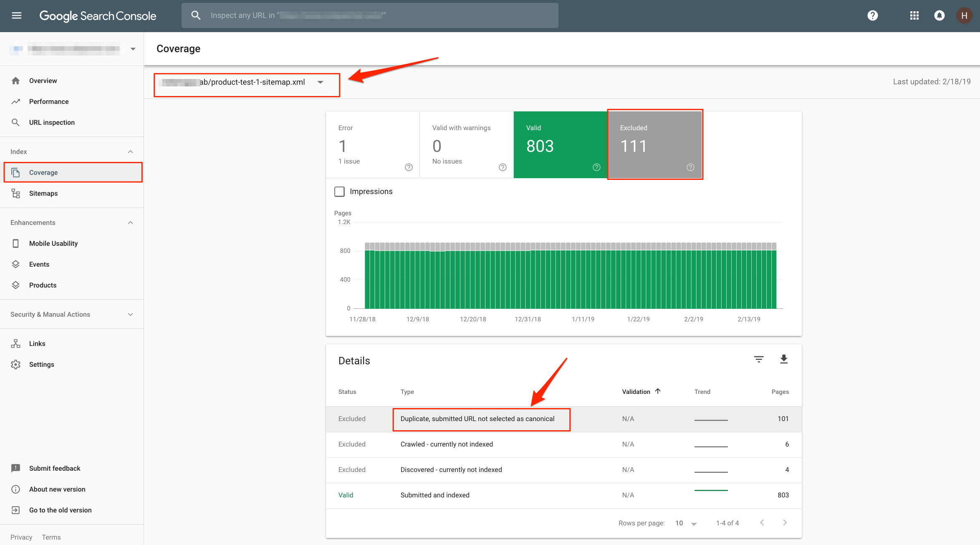Open the Google apps grid

tap(914, 15)
